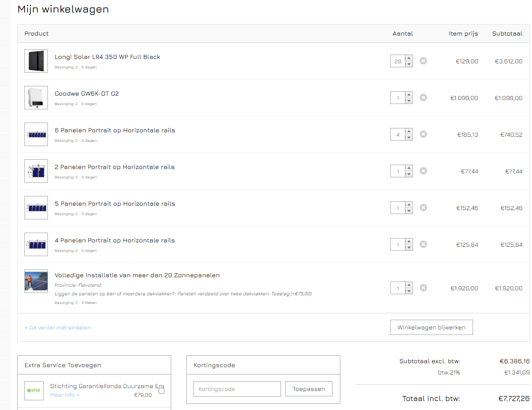Click quantity field for 5 Panelen Portrait

pos(398,208)
